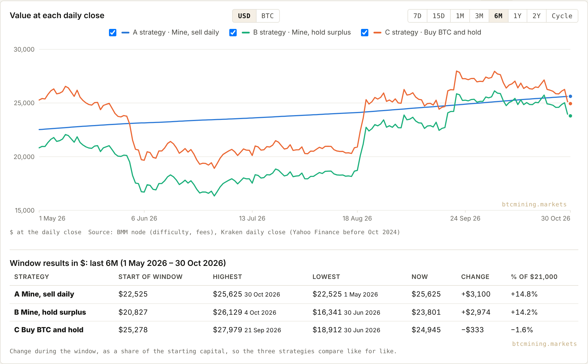Viewport: 588px width, 364px height.
Task: Select the 1M time range
Action: [x=460, y=16]
